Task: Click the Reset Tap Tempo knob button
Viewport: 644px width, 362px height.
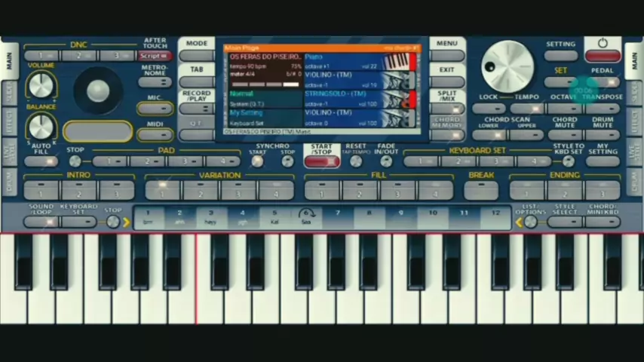Action: pyautogui.click(x=355, y=161)
